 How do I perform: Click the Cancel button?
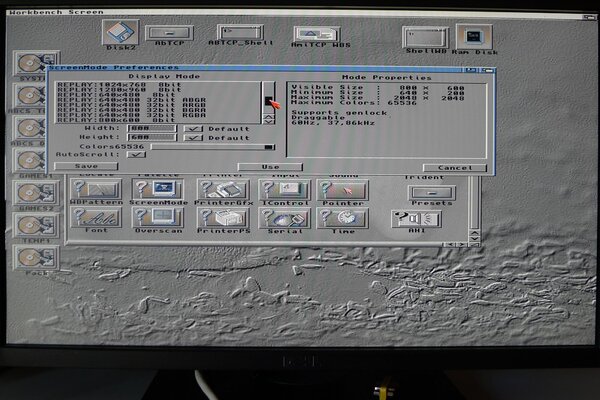click(x=454, y=167)
